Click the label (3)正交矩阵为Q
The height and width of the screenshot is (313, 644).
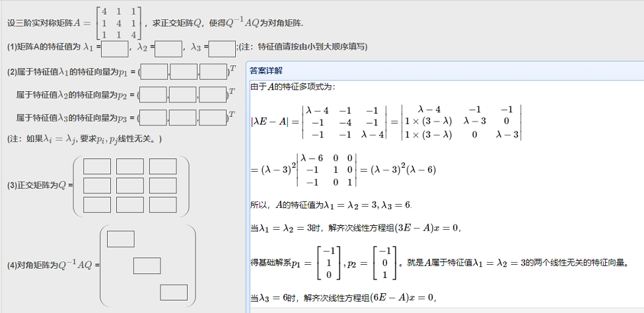[x=40, y=186]
